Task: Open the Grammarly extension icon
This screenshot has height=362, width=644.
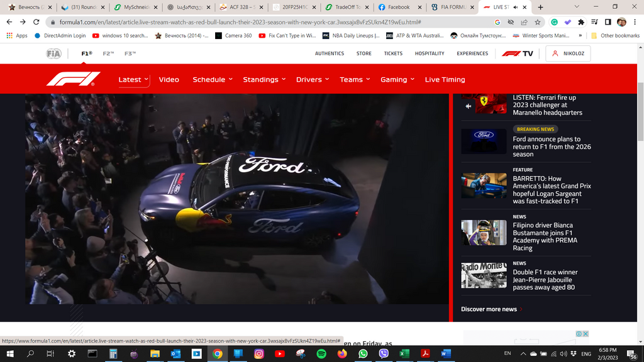Action: 554,22
